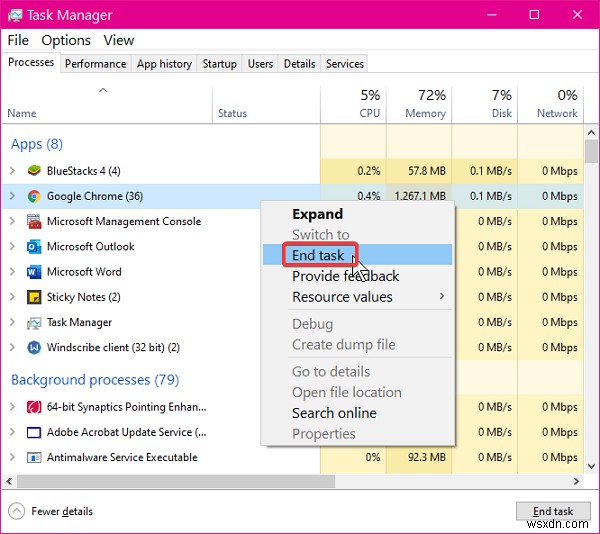Click the Apps (8) group heading
The width and height of the screenshot is (600, 534).
[x=37, y=144]
